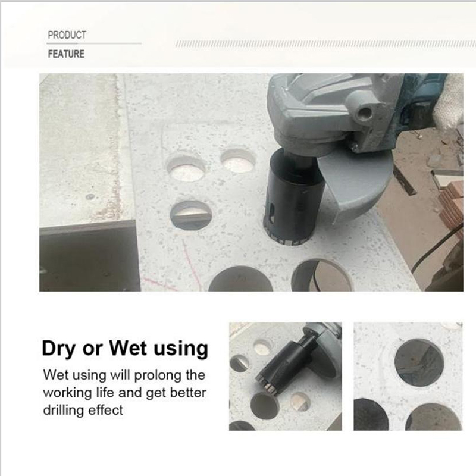Click the wet using description paragraph
Image resolution: width=476 pixels, height=476 pixels.
coord(124,392)
